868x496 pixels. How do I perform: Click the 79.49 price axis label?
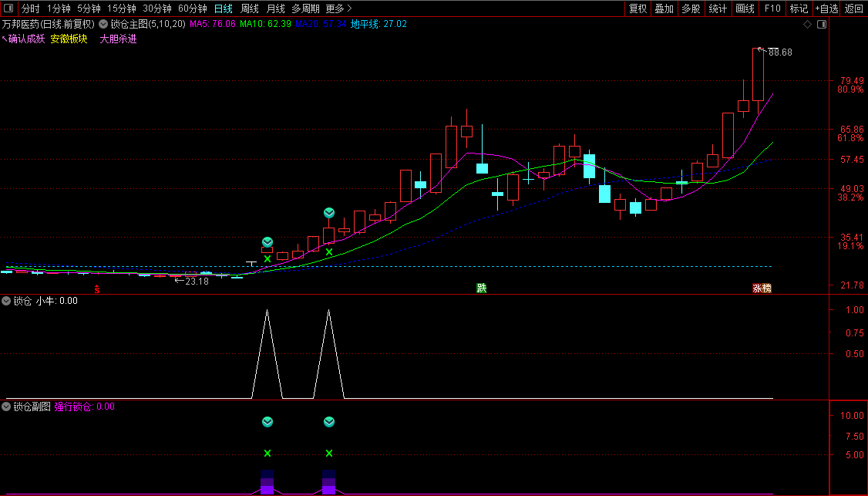pos(851,81)
